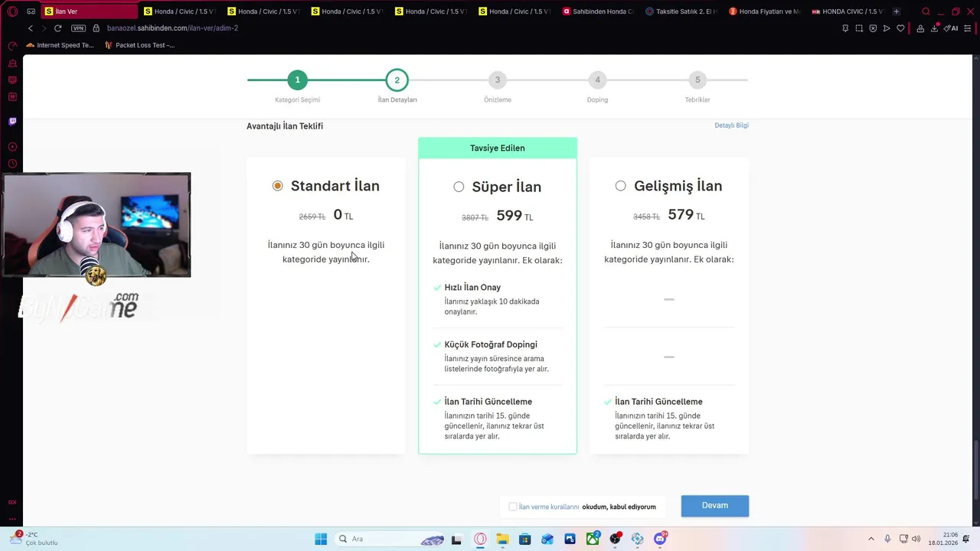Click the site security lock icon
The width and height of the screenshot is (980, 551).
click(x=96, y=28)
